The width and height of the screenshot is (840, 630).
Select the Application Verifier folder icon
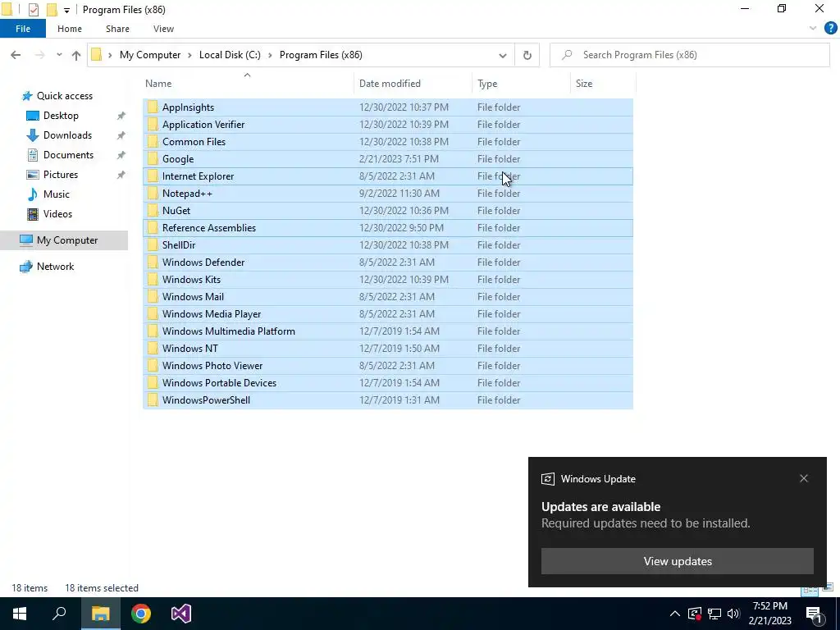pyautogui.click(x=153, y=125)
